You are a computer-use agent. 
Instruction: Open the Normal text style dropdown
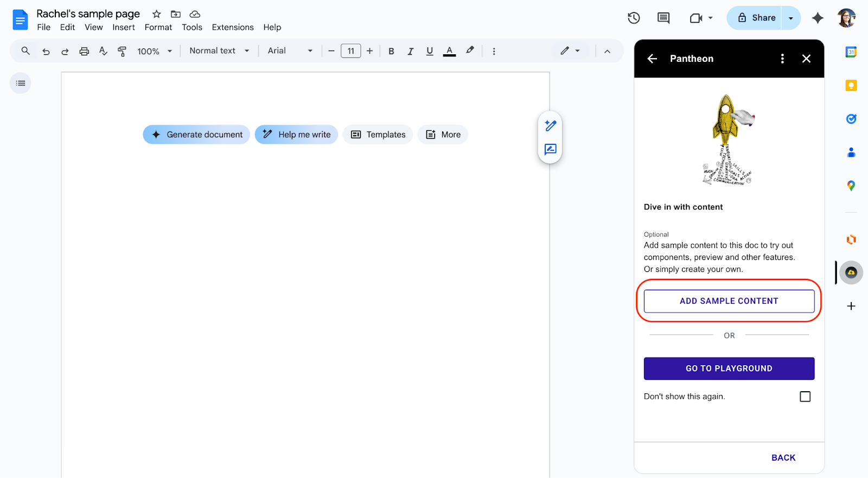(x=219, y=51)
